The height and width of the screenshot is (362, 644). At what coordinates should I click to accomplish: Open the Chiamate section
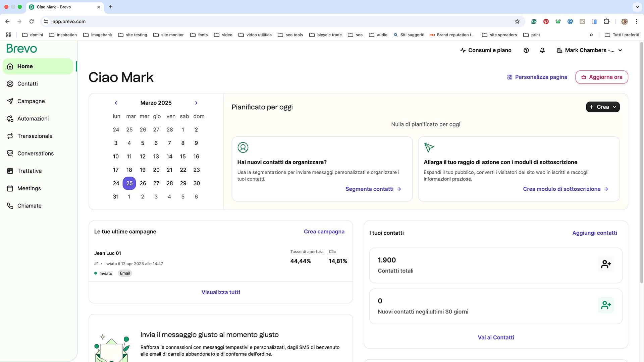point(30,205)
